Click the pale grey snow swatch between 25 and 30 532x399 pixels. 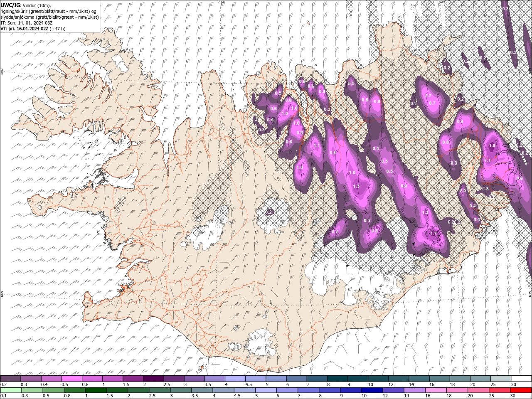point(500,379)
